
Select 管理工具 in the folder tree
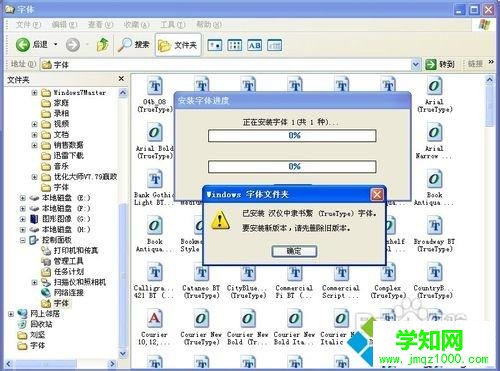click(x=68, y=261)
